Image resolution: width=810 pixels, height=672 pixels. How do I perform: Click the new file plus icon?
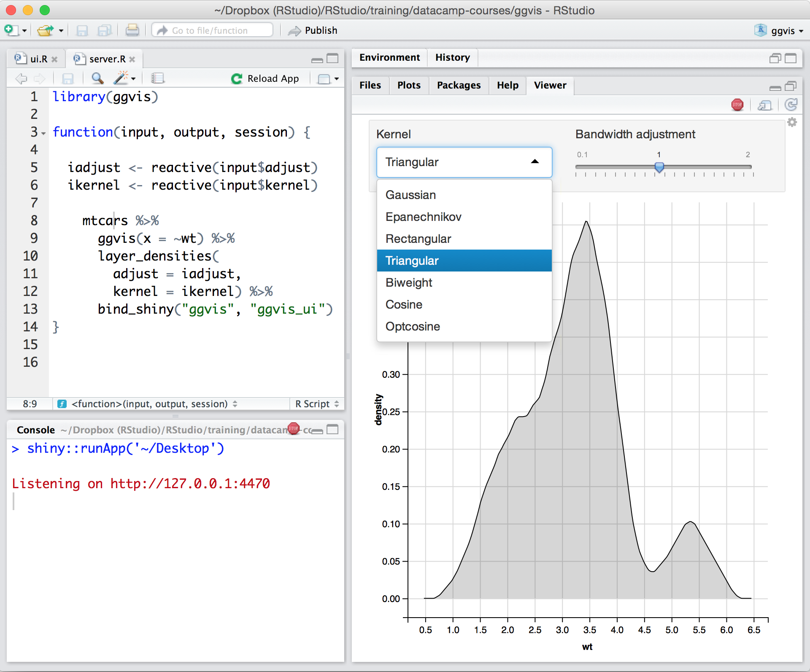pos(10,30)
